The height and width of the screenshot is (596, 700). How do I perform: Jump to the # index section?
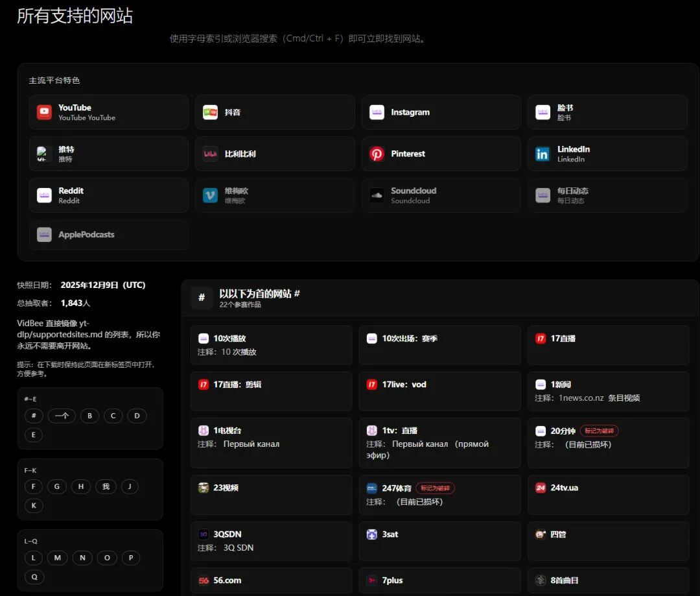click(34, 416)
